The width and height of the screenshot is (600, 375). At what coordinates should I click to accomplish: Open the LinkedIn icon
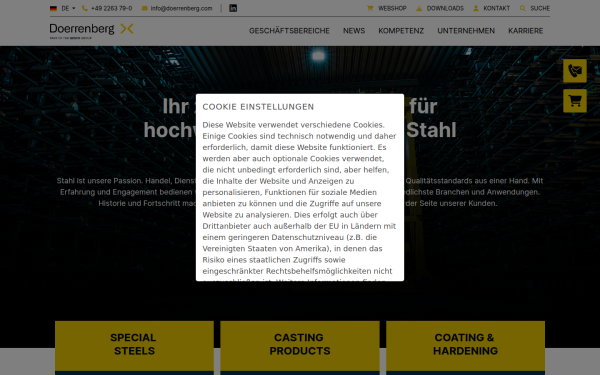pyautogui.click(x=233, y=8)
